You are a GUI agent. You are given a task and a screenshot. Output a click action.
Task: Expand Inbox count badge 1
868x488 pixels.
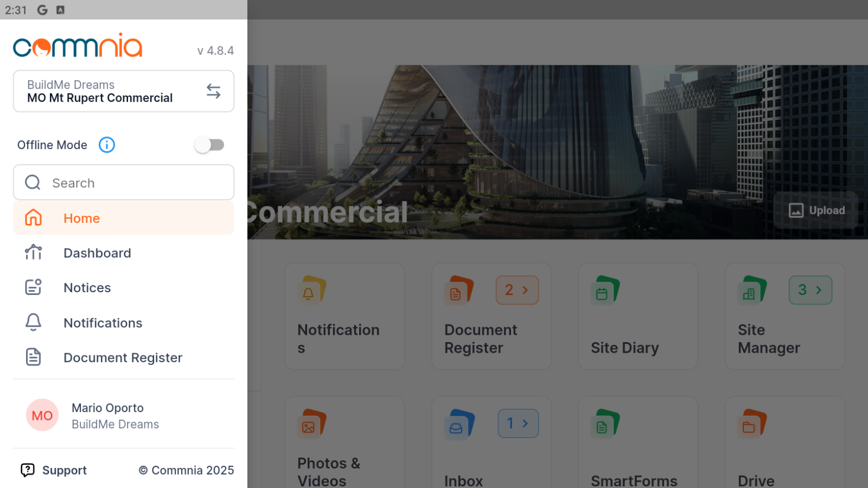coord(518,424)
